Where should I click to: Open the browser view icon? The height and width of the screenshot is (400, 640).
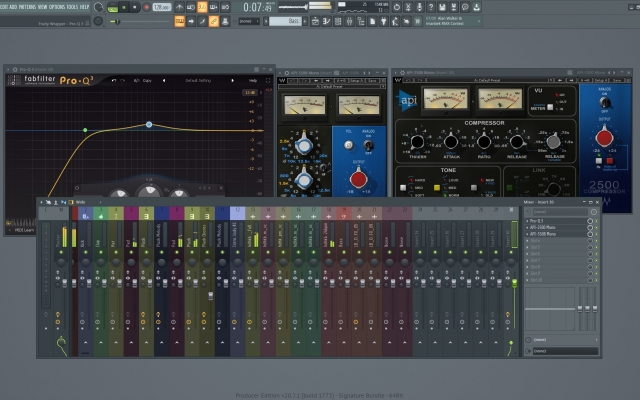[361, 21]
